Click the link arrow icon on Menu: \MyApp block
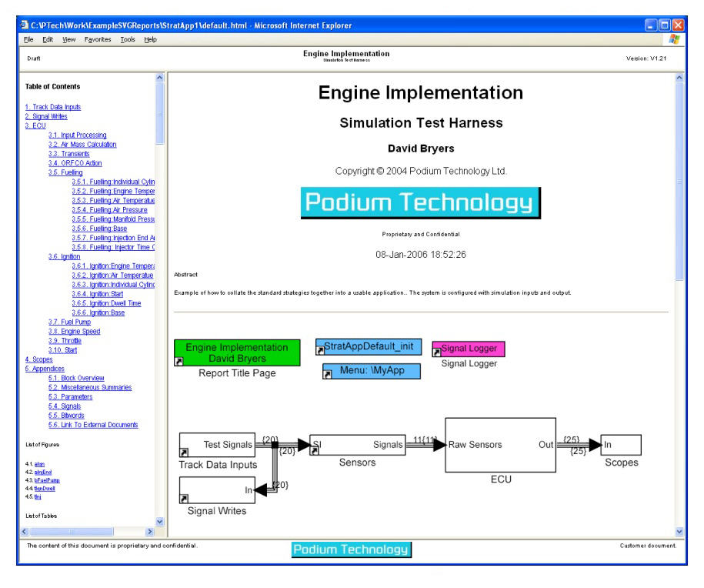 (327, 374)
